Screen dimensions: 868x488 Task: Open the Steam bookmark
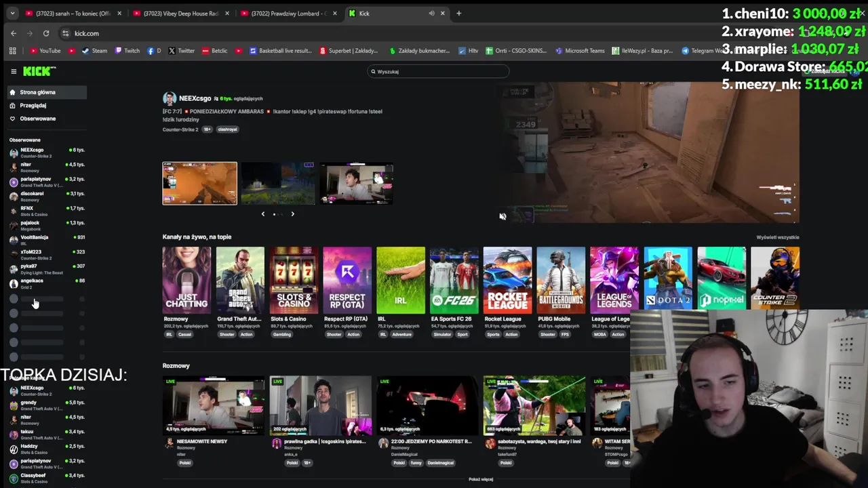click(x=94, y=51)
